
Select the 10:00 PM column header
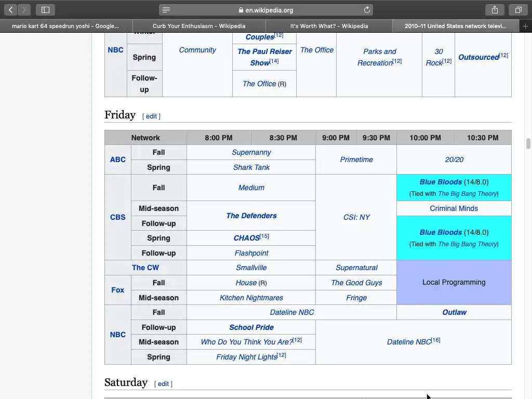tap(425, 138)
